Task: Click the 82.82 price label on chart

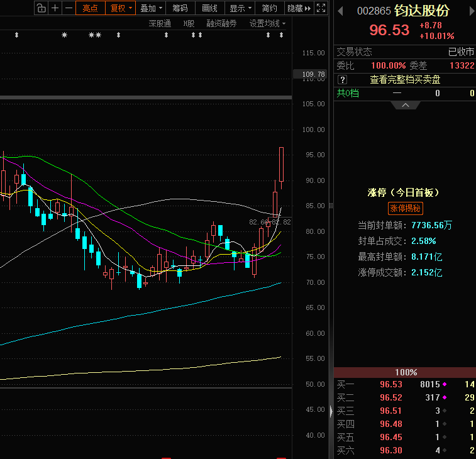Action: pyautogui.click(x=282, y=222)
